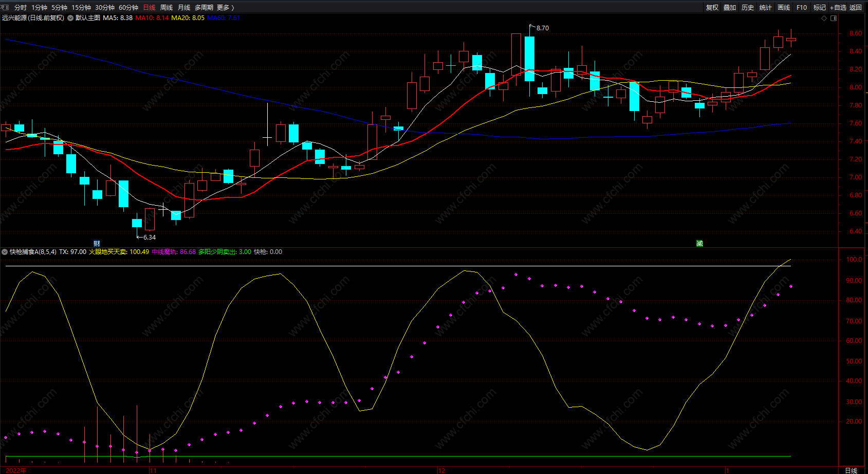The image size is (868, 474).
Task: Click the 叠加 overlay button
Action: 730,7
